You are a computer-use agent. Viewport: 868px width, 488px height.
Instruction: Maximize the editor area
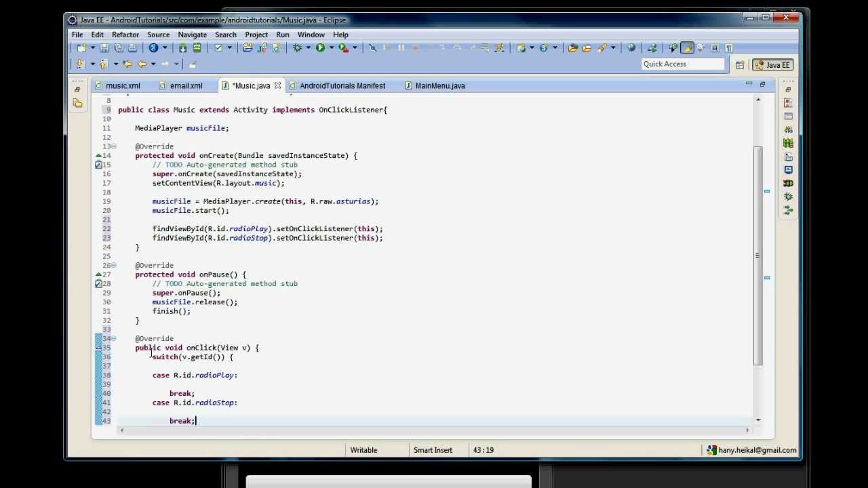pyautogui.click(x=762, y=84)
